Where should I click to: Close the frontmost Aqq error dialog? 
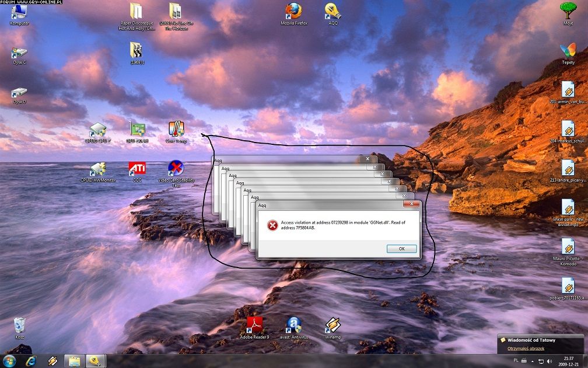(413, 205)
